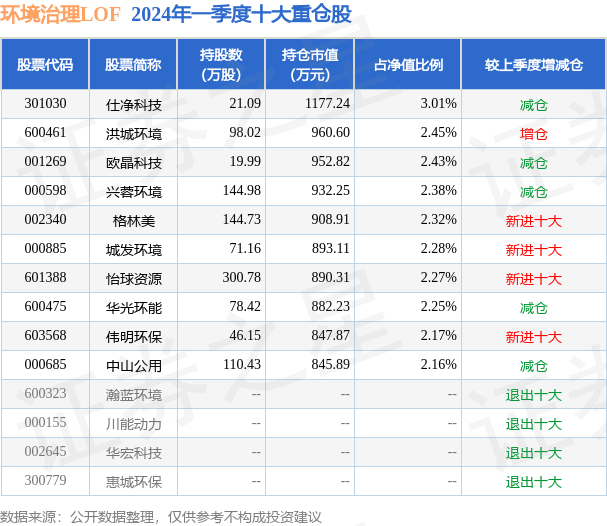Click stock name 伟明环保
The width and height of the screenshot is (607, 526).
[134, 337]
